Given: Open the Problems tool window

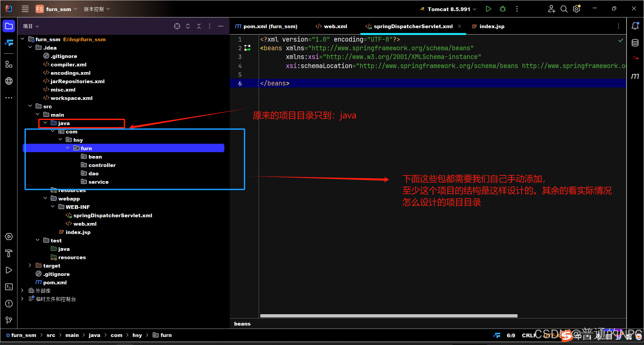Looking at the screenshot, I should (x=9, y=304).
